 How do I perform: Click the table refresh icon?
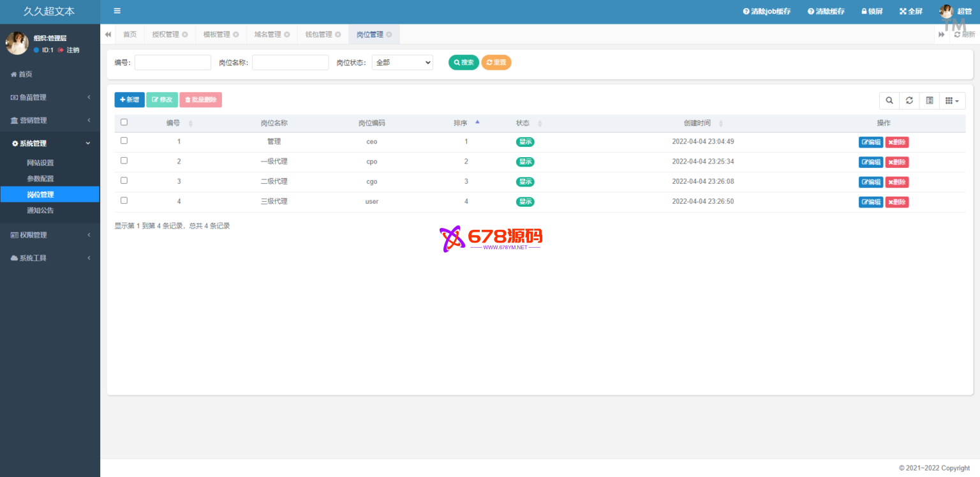(909, 100)
